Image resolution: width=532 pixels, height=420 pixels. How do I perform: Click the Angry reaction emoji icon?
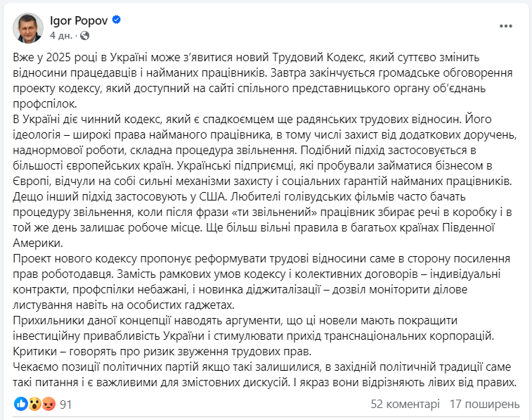pos(47,405)
